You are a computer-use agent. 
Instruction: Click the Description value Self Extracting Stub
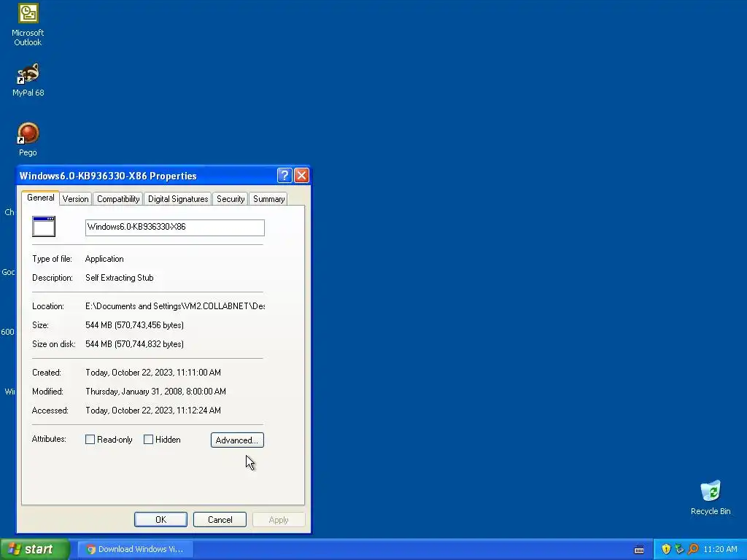tap(120, 278)
